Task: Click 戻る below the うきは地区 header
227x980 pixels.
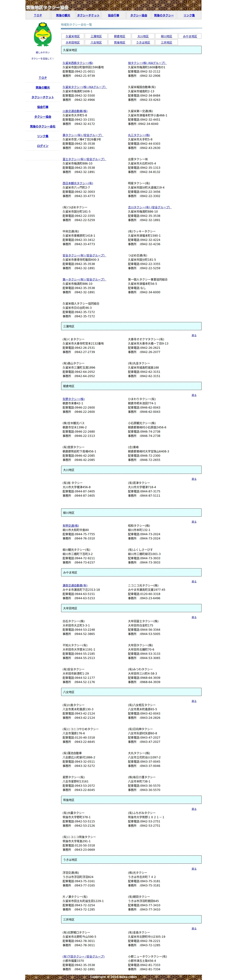Action: (194, 869)
